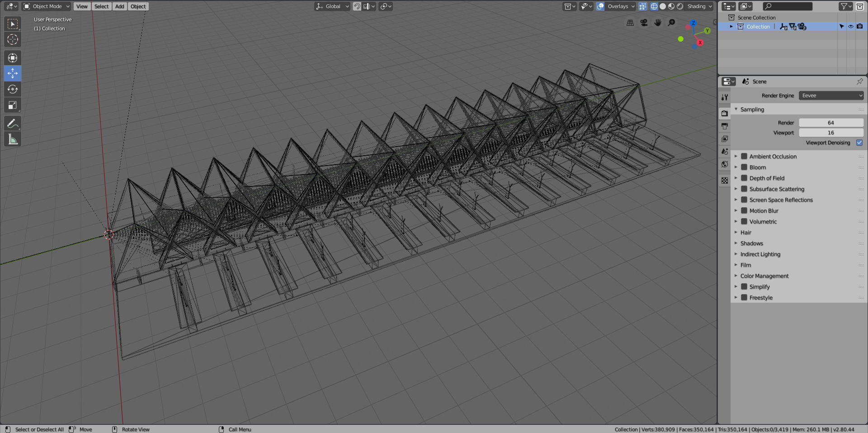
Task: Activate the 3D Cursor tool
Action: point(13,39)
